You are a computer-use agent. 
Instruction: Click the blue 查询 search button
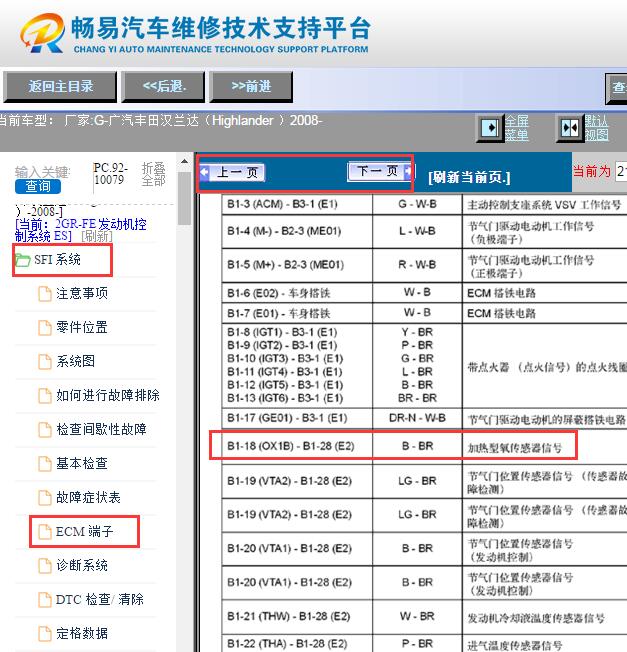click(x=38, y=186)
